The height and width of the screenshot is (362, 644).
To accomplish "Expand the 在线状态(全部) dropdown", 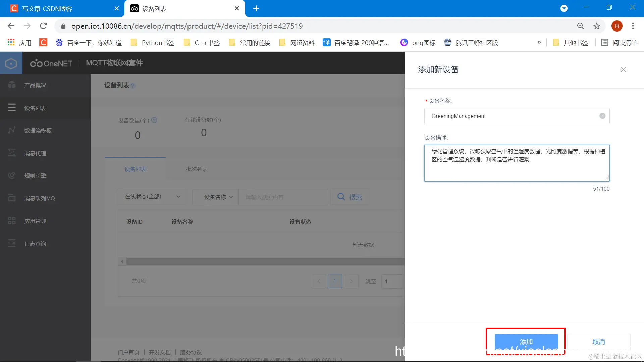I will 152,197.
